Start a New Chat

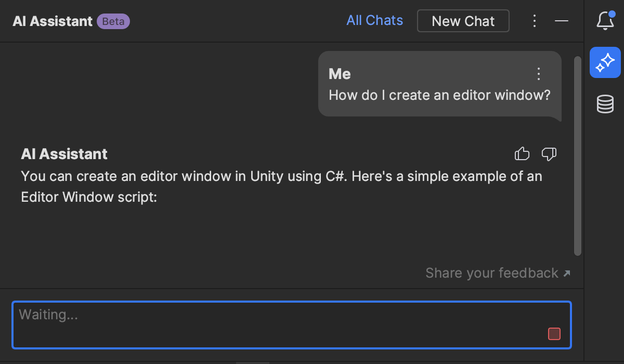click(x=463, y=21)
